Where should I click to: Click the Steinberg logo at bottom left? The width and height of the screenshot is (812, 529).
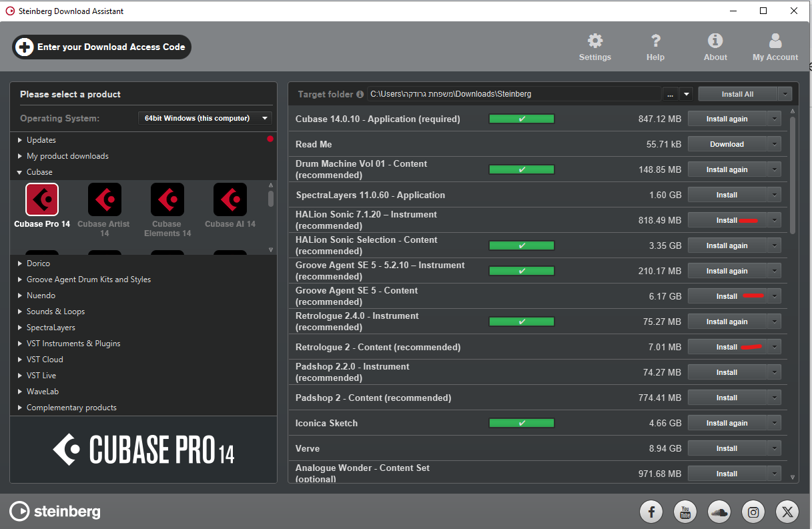coord(55,512)
